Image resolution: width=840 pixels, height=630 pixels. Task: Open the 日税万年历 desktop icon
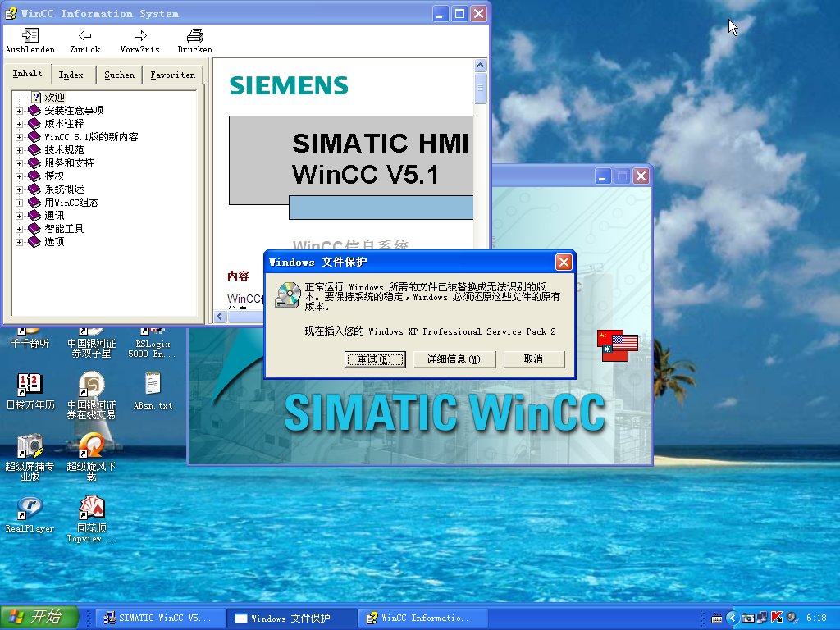click(x=30, y=384)
